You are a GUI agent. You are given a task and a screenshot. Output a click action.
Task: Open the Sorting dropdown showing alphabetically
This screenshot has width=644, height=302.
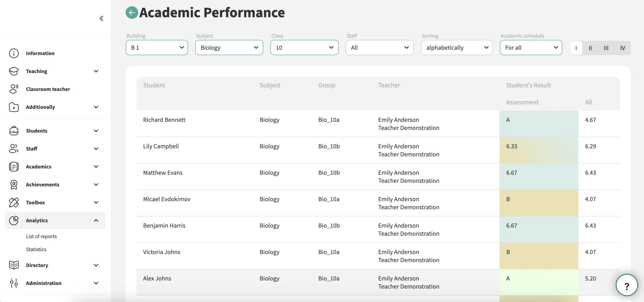[x=457, y=48]
